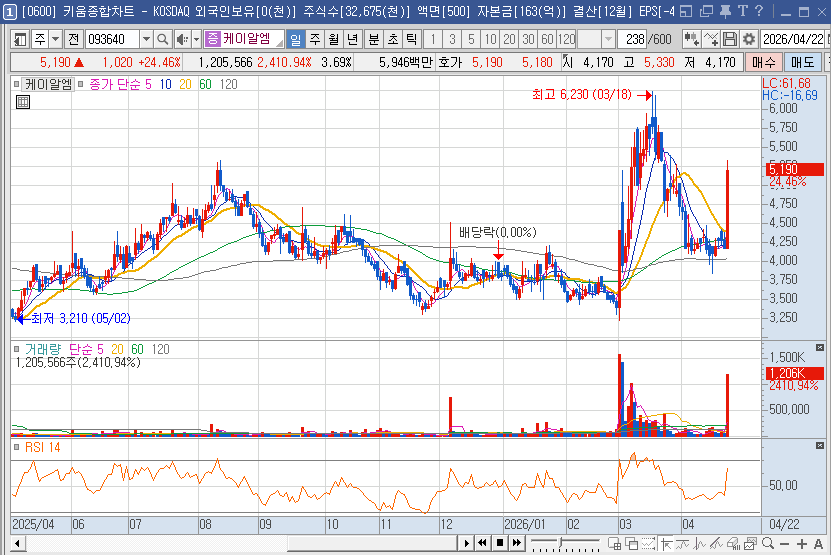
Task: Click the duplicate window icon in title bar
Action: click(706, 11)
